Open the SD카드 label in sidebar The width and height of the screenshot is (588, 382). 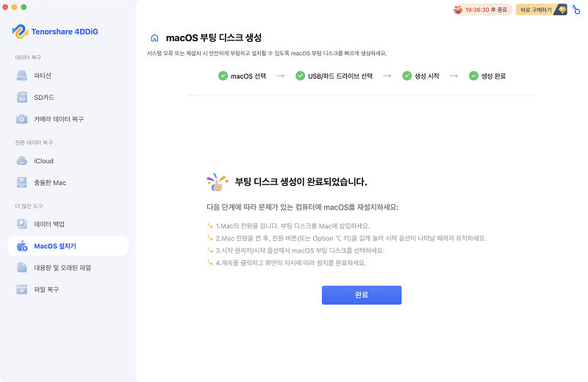(44, 97)
